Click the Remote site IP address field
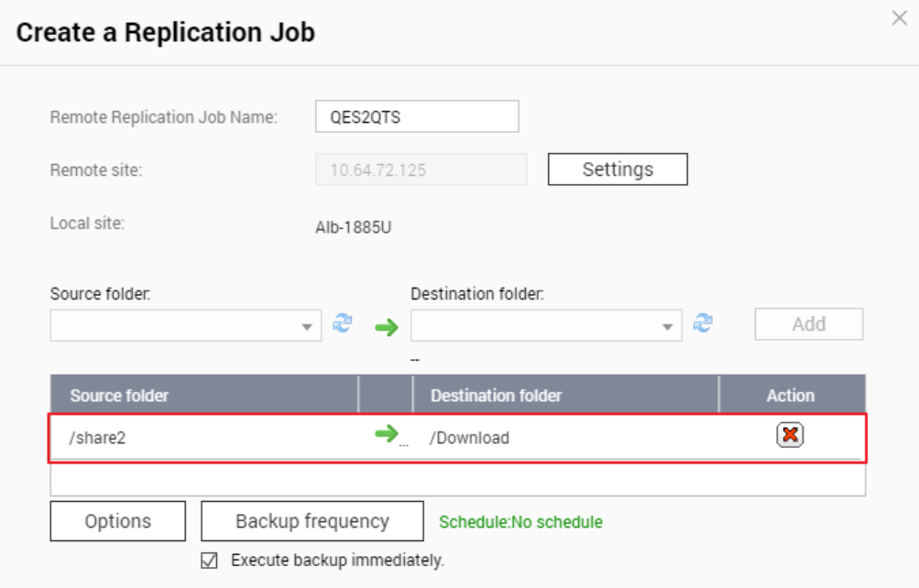 (x=421, y=170)
